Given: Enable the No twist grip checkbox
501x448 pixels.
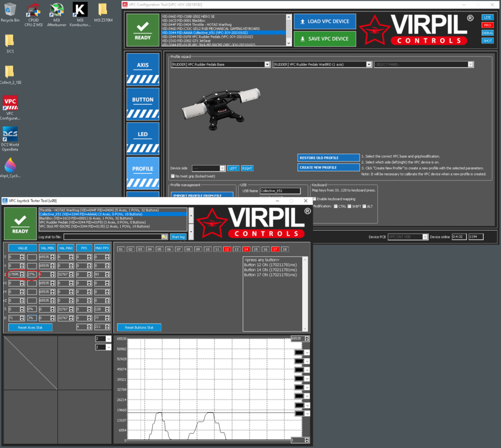Looking at the screenshot, I should click(x=173, y=176).
